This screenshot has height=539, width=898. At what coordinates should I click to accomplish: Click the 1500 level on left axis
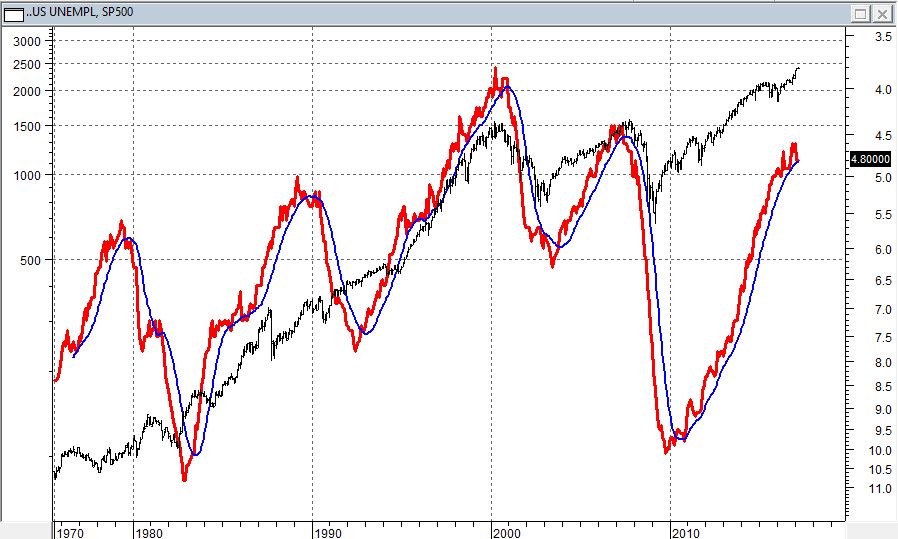coord(27,127)
